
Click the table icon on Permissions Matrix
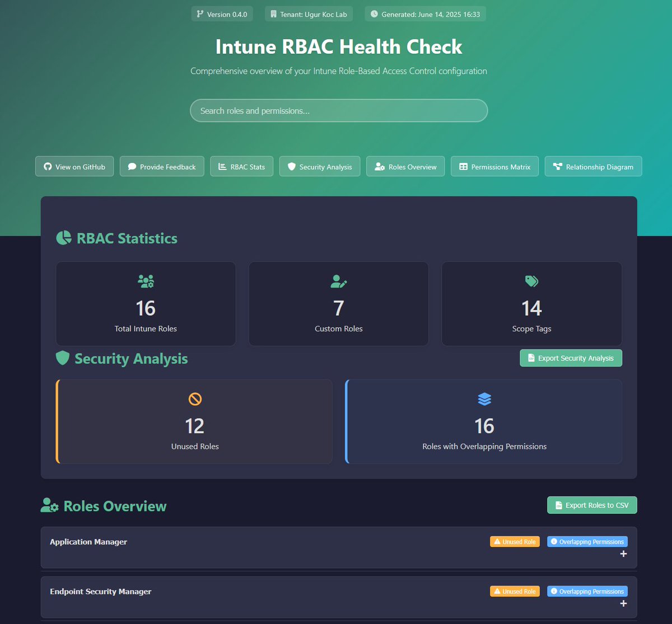pos(463,167)
